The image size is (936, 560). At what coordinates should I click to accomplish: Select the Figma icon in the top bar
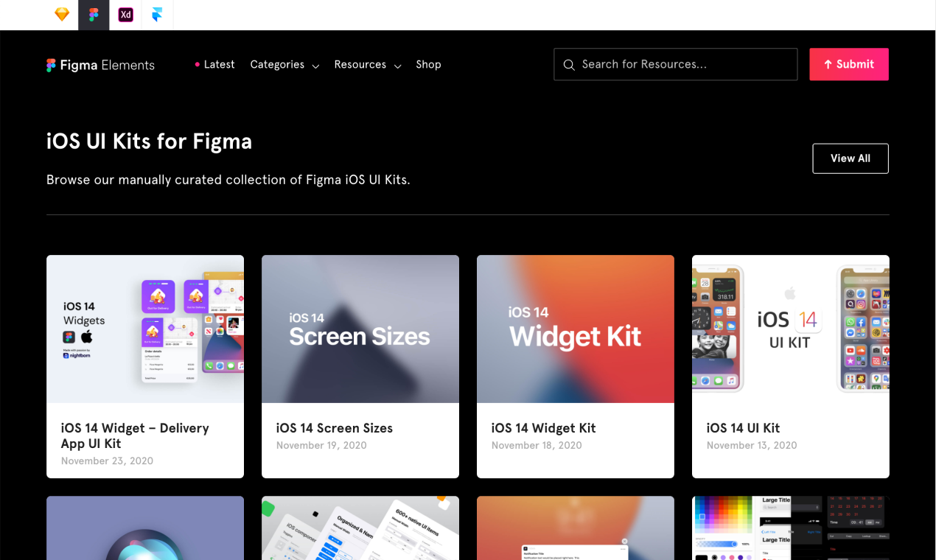click(93, 15)
